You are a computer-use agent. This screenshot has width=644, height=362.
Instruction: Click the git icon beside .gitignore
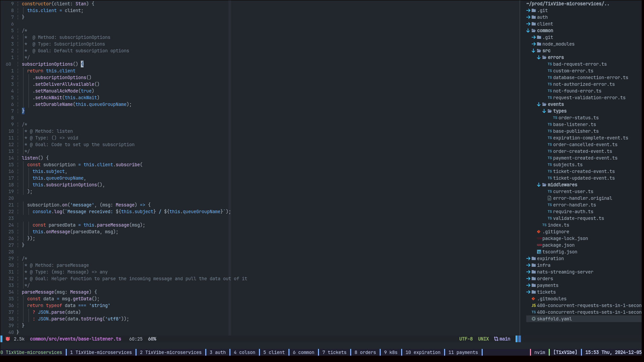click(539, 232)
